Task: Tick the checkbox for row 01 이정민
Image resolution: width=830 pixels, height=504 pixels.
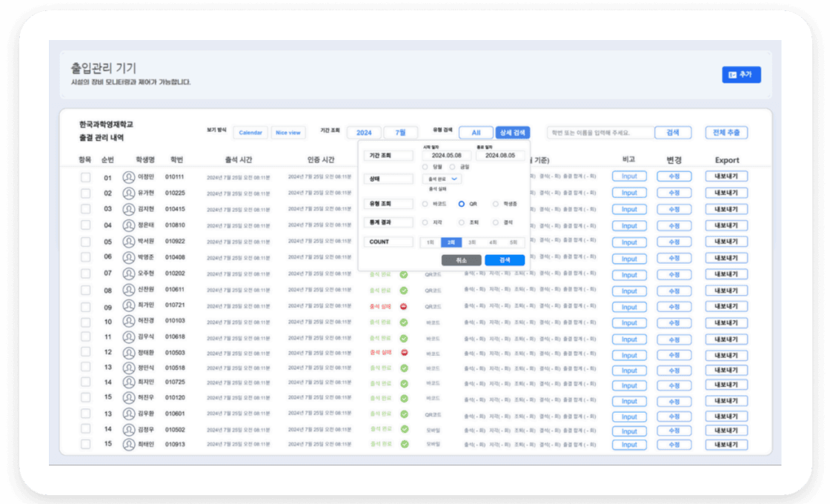Action: click(x=85, y=177)
